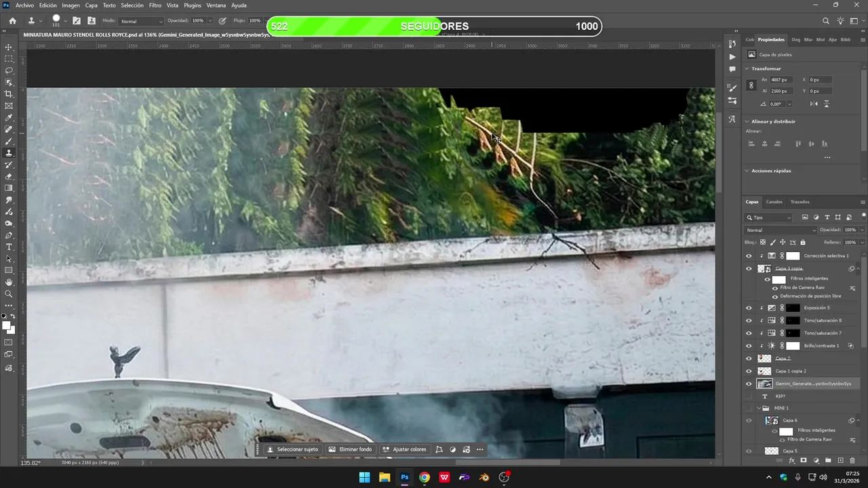Open brush preset picker arrow
Screen dimensions: 868x488
pos(66,21)
